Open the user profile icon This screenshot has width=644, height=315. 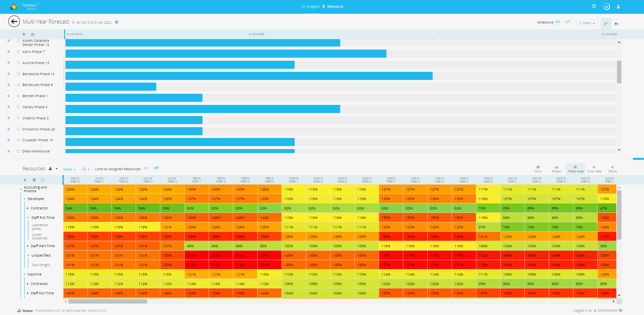click(618, 7)
